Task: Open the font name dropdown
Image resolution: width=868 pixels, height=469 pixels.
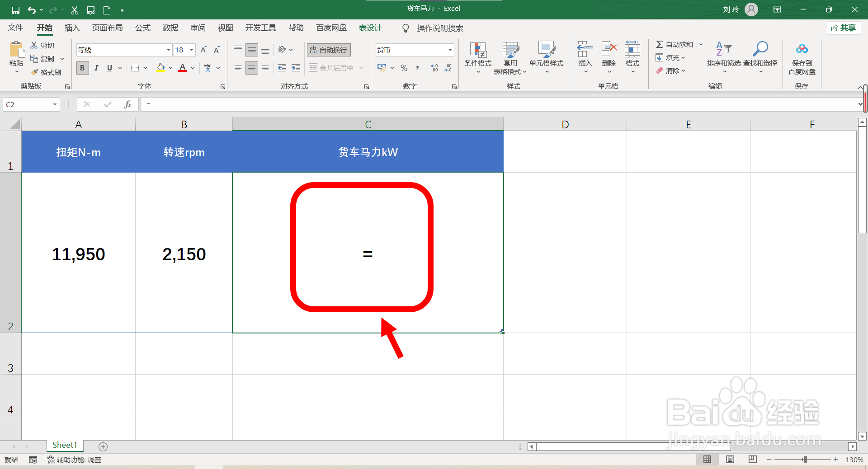Action: pos(169,50)
